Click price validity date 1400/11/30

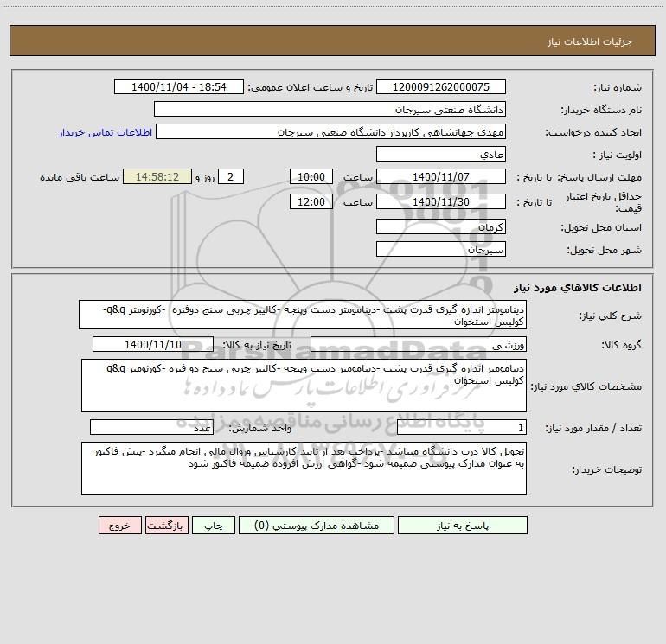[x=441, y=201]
